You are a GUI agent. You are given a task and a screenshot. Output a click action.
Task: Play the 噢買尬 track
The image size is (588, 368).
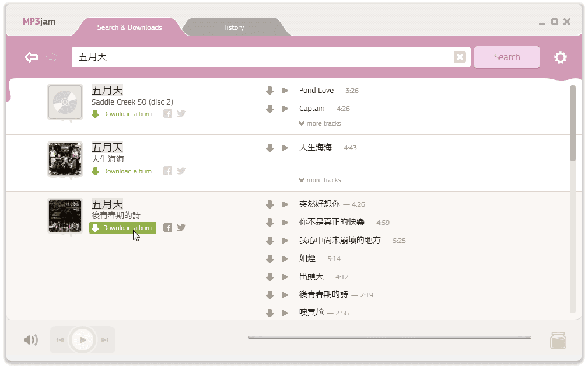[285, 313]
